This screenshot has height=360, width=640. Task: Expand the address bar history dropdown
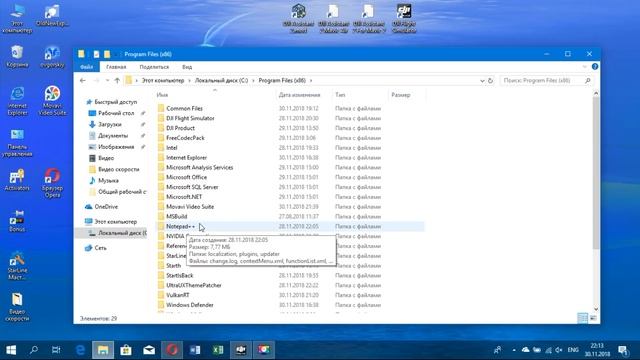pyautogui.click(x=482, y=81)
